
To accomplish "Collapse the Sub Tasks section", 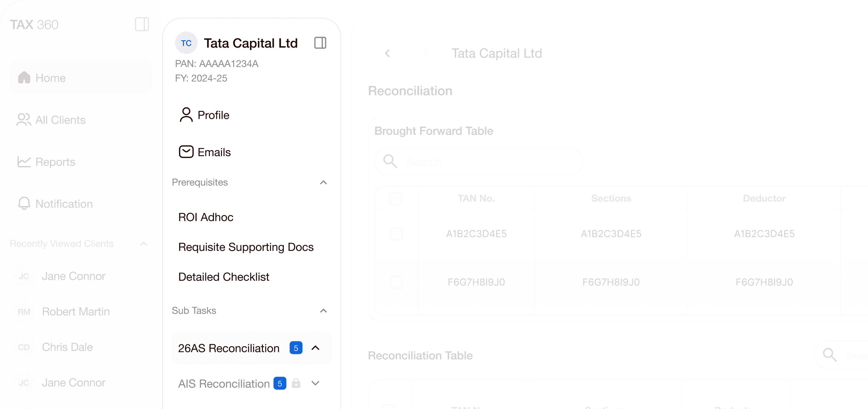I will 323,310.
